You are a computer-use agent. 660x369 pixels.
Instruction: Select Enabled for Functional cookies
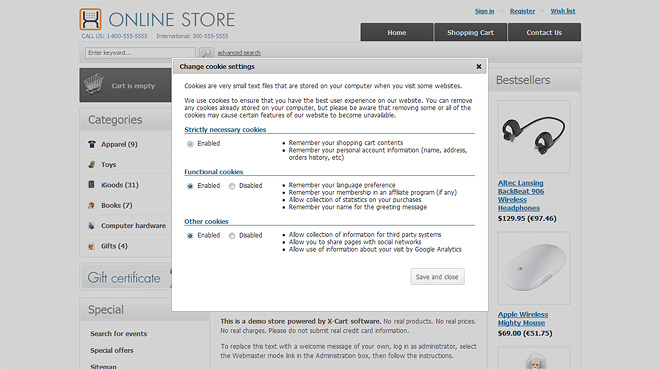pyautogui.click(x=190, y=186)
